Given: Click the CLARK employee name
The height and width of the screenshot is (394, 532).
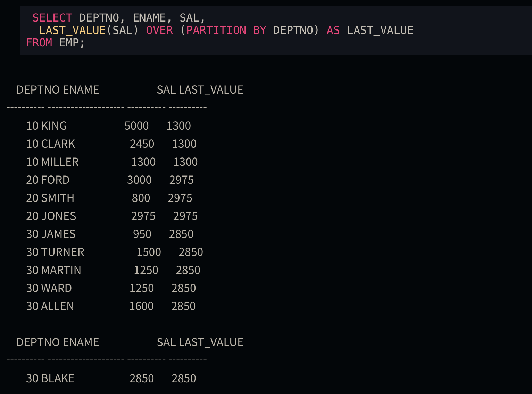Looking at the screenshot, I should pyautogui.click(x=58, y=144).
